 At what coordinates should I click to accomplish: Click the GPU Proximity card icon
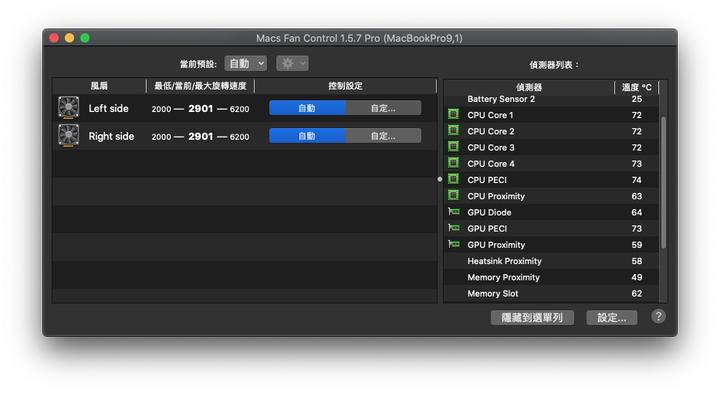454,244
